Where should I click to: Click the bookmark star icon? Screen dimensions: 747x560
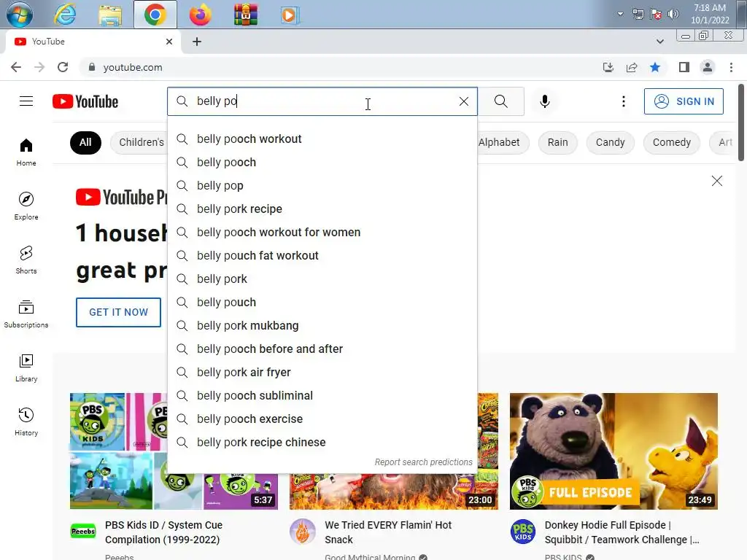click(655, 68)
